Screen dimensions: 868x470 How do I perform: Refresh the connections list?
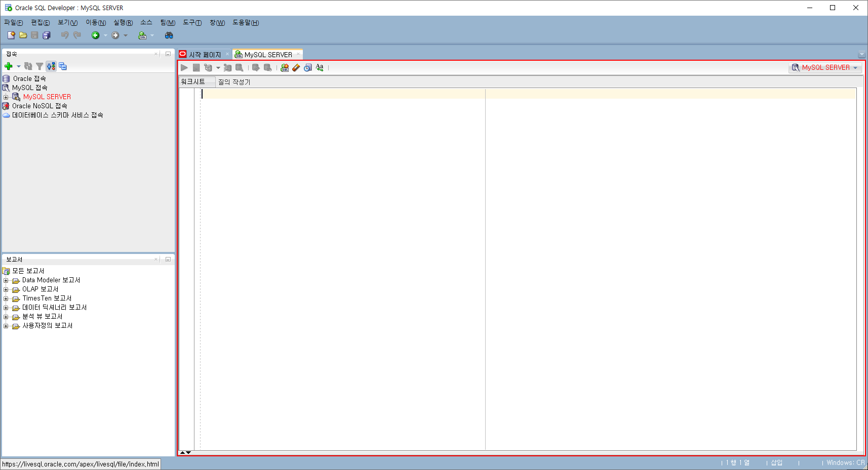coord(28,66)
